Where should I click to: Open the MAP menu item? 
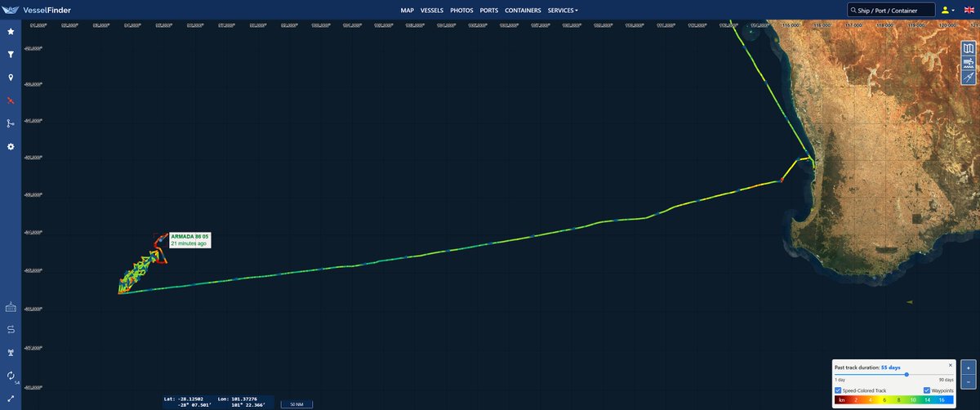pos(408,11)
